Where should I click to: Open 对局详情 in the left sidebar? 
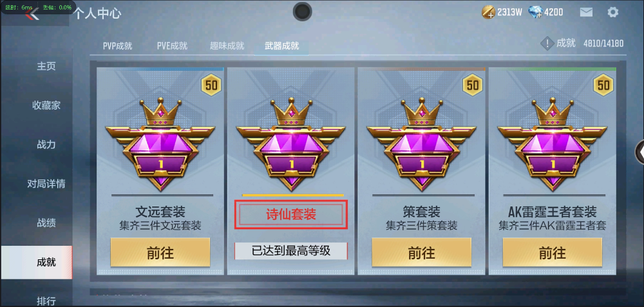pyautogui.click(x=46, y=184)
